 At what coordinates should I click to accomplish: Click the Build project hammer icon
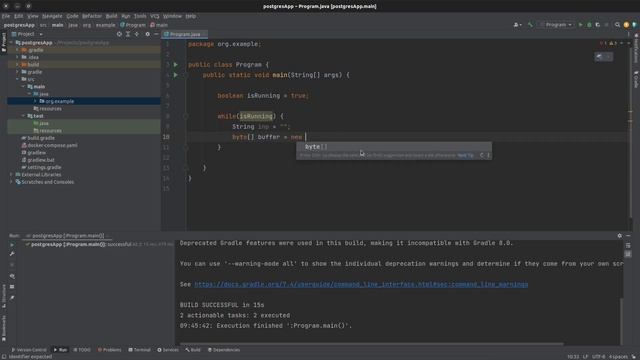530,25
